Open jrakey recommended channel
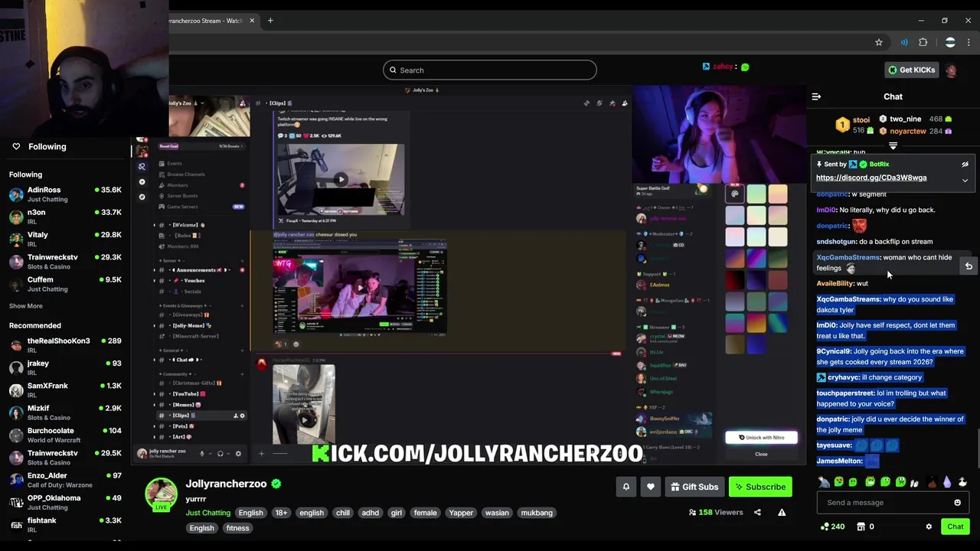This screenshot has height=551, width=980. click(65, 367)
